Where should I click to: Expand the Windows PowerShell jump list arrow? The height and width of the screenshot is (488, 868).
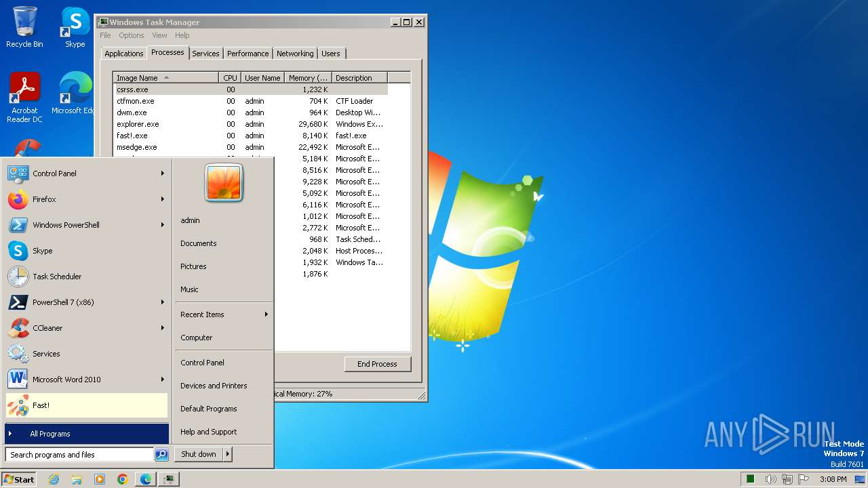pyautogui.click(x=163, y=225)
